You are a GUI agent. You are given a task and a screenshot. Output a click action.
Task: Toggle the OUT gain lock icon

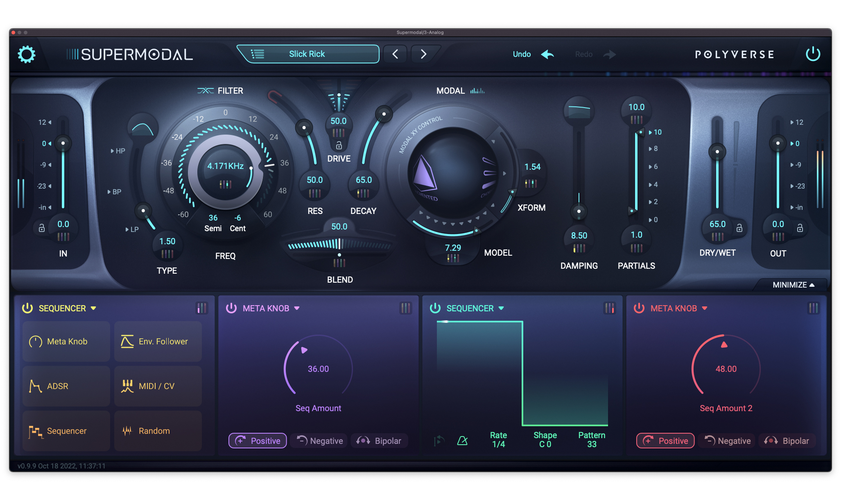800,228
